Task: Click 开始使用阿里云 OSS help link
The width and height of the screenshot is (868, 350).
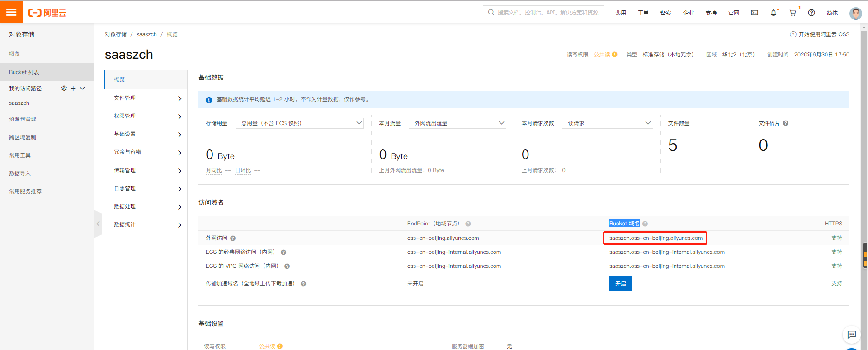Action: pyautogui.click(x=820, y=34)
